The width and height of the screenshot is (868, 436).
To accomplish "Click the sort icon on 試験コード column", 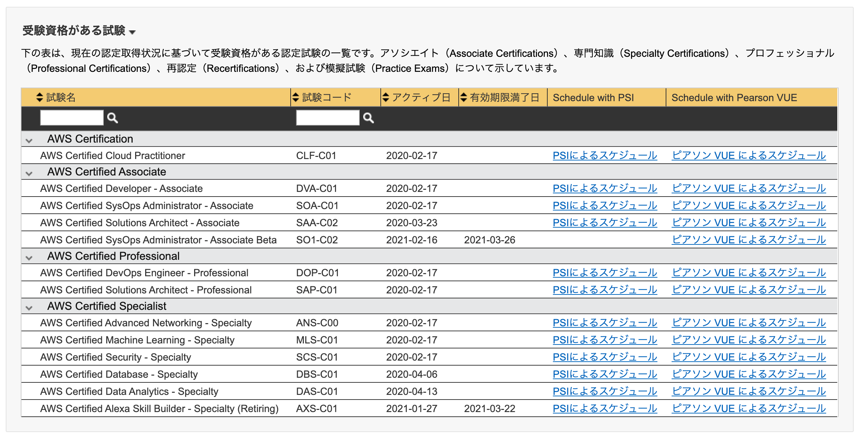I will [x=295, y=97].
